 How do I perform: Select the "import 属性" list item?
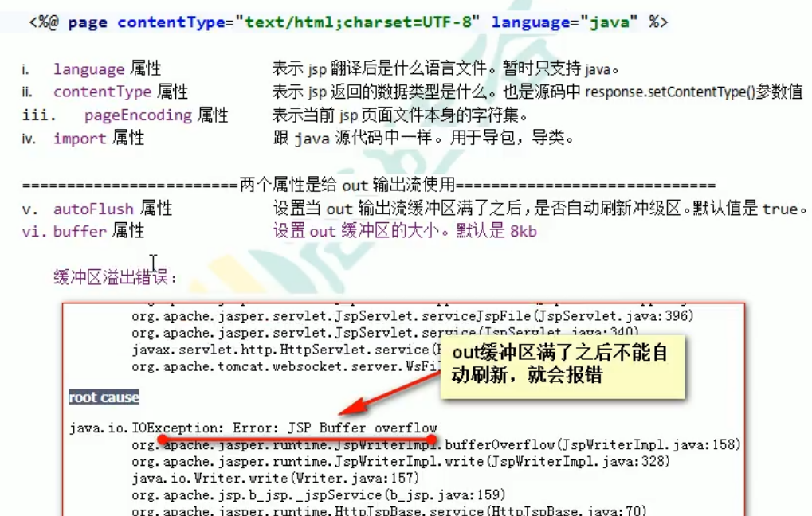[98, 139]
